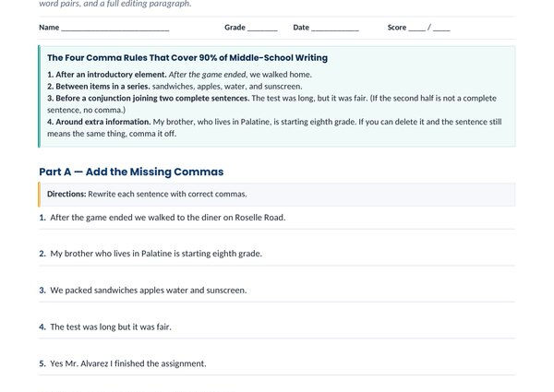The height and width of the screenshot is (392, 554).
Task: Click example 'After the game ended, we walked home.'
Action: (240, 75)
